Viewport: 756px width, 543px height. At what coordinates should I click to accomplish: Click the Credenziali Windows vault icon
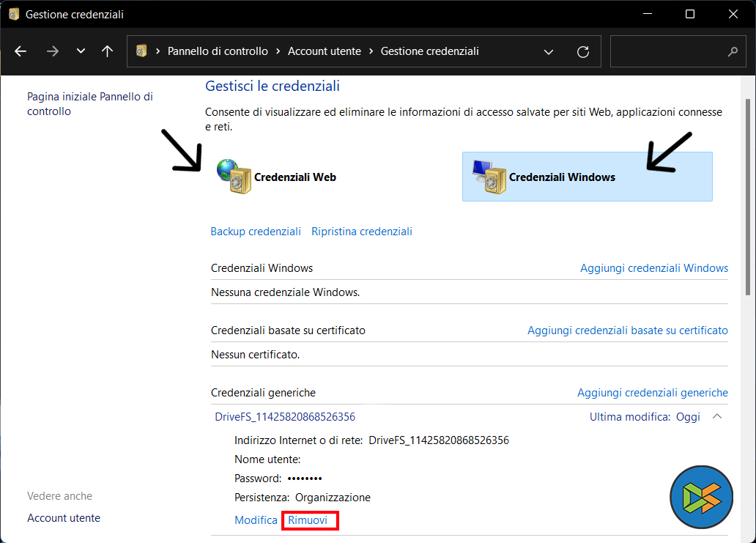489,177
